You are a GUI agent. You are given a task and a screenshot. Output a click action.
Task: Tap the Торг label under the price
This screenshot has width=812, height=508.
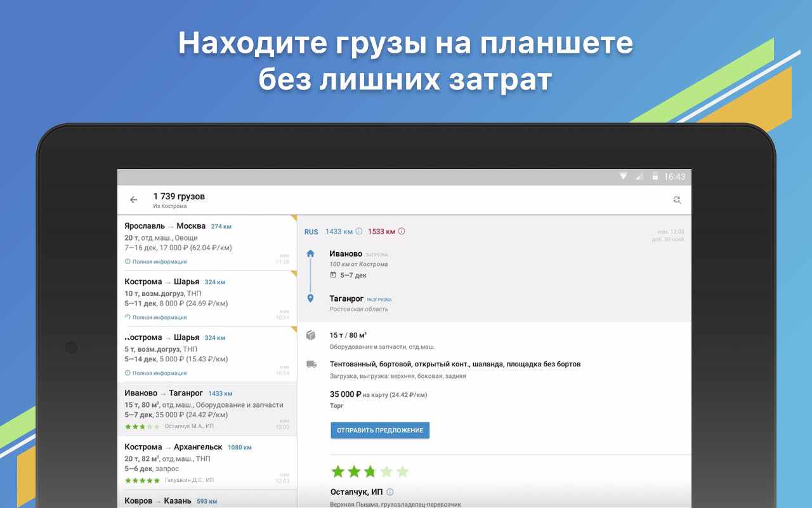click(x=337, y=405)
